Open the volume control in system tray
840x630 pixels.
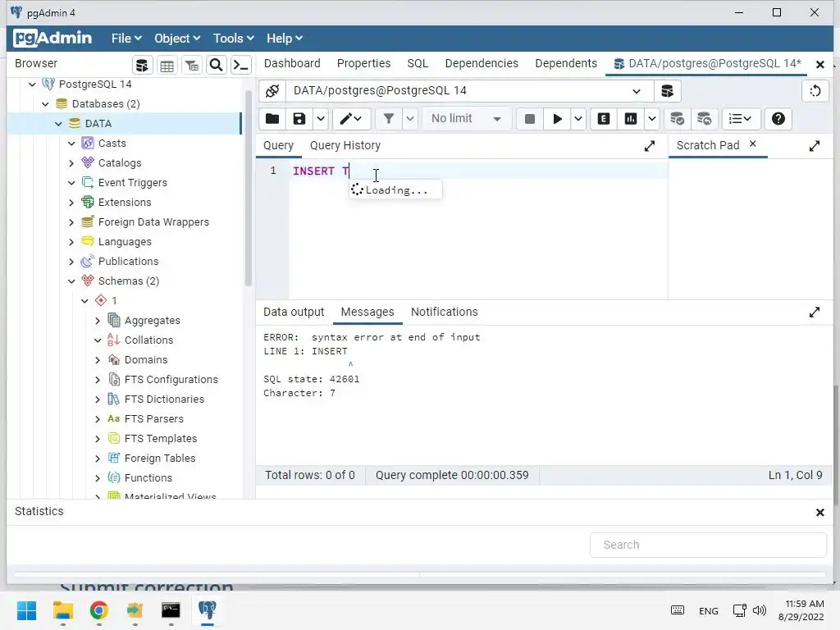pos(759,610)
